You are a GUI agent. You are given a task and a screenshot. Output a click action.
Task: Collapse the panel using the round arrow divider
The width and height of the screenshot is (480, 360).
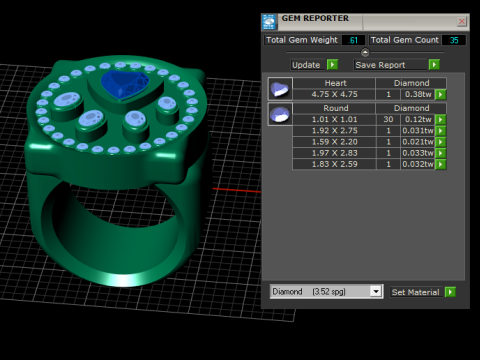(x=365, y=52)
